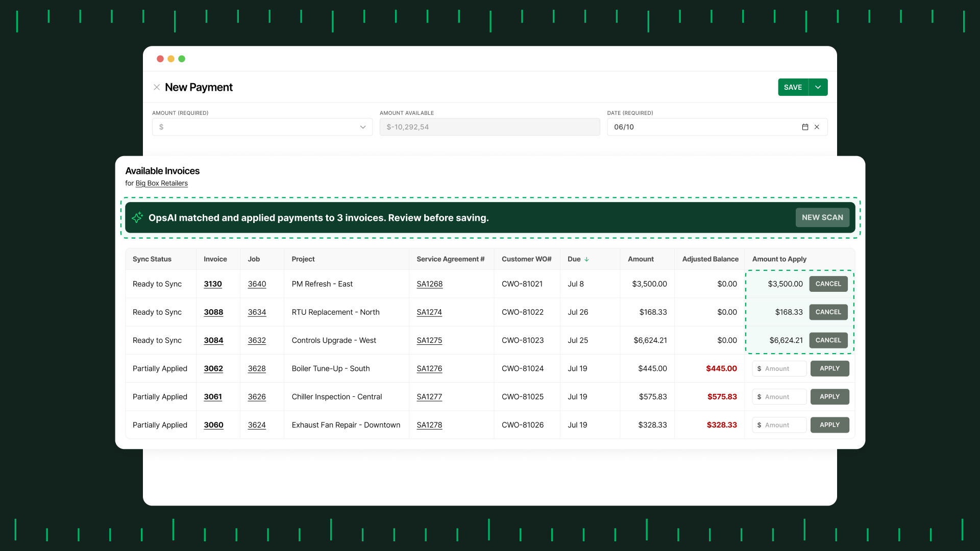Screen dimensions: 980x551
Task: Click the $6,624.21 amount to apply value
Action: [x=786, y=340]
